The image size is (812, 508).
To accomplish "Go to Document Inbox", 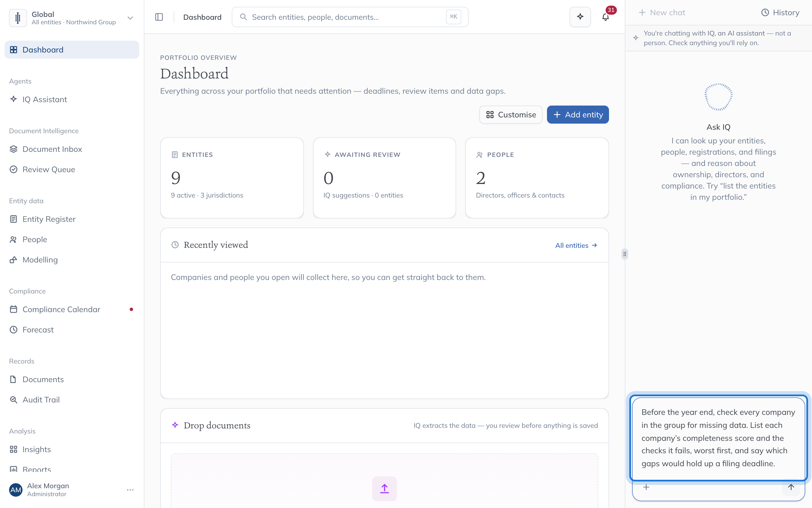I will [x=72, y=149].
